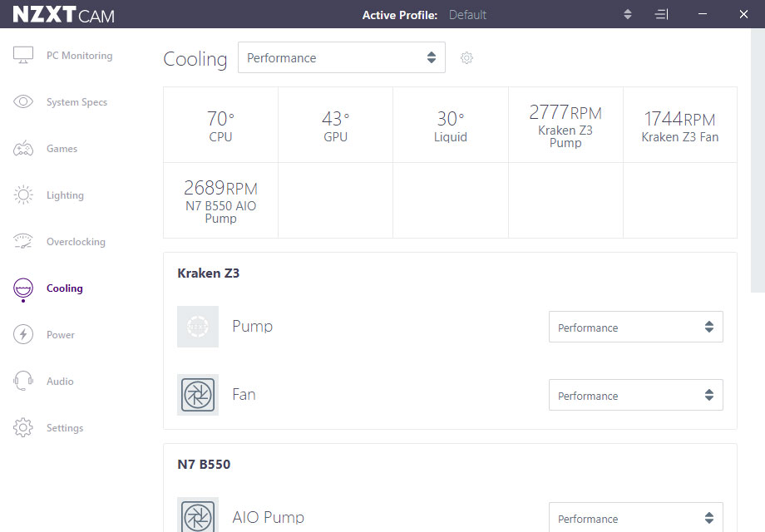Navigate to Games section
This screenshot has height=532, width=765.
62,149
